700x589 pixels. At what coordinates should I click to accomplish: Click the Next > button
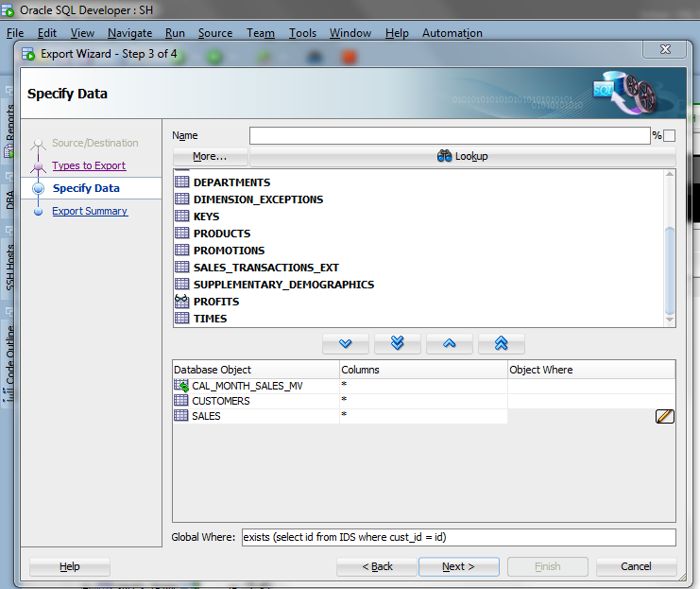pos(458,566)
